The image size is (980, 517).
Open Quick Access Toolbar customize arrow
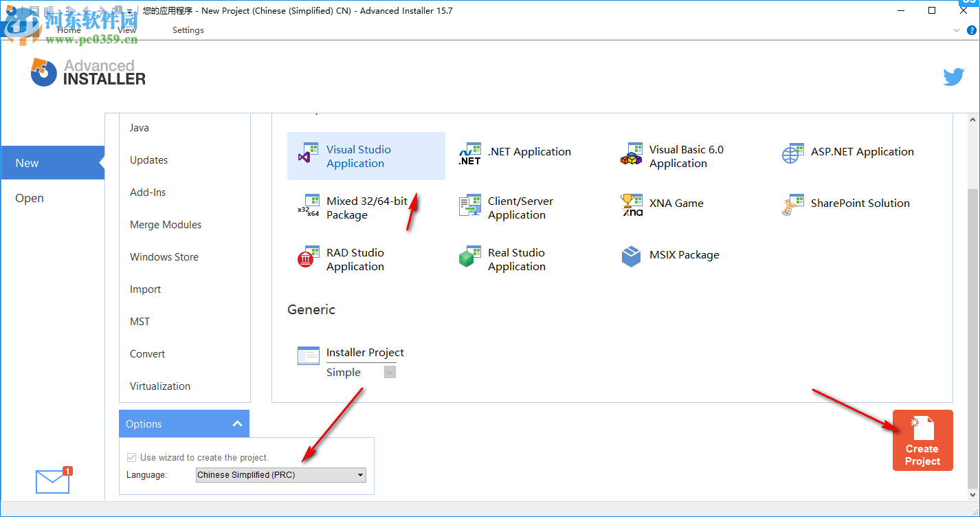[x=129, y=11]
